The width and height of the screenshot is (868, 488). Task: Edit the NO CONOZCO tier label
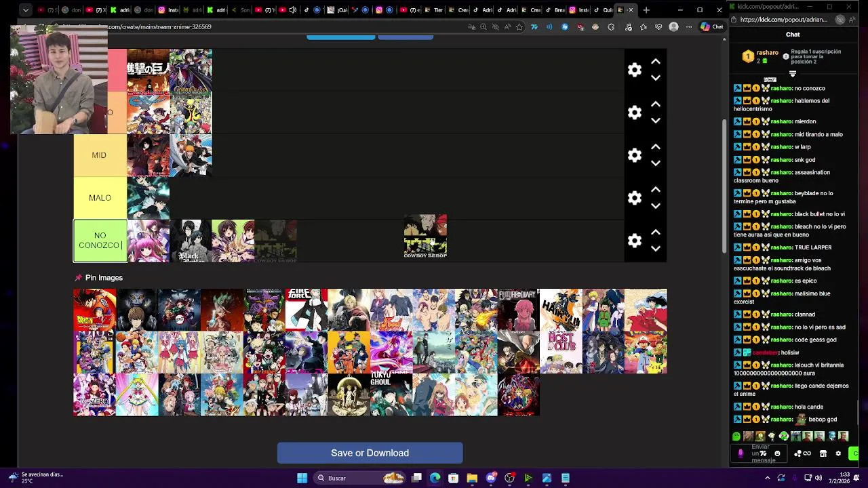tap(100, 241)
